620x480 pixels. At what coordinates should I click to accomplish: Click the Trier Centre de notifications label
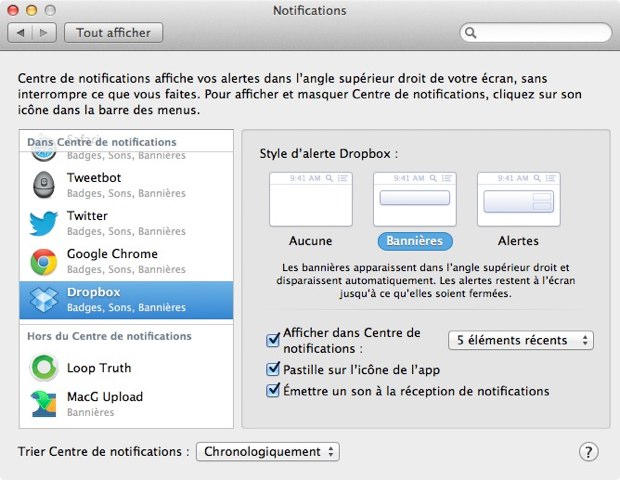pyautogui.click(x=104, y=452)
